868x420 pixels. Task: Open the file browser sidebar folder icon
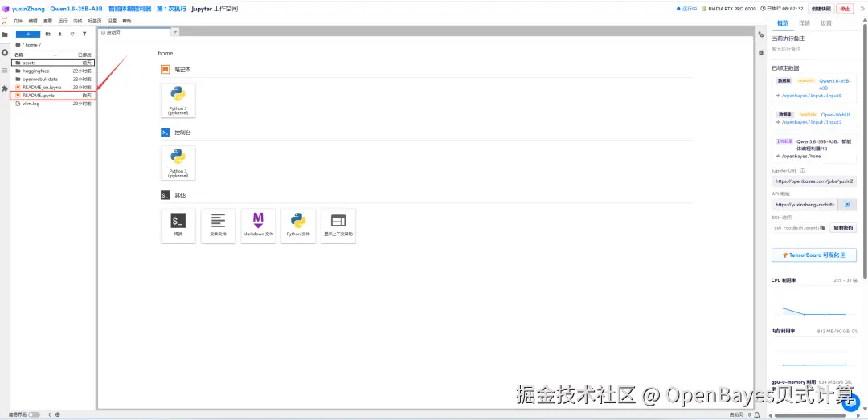pos(5,35)
